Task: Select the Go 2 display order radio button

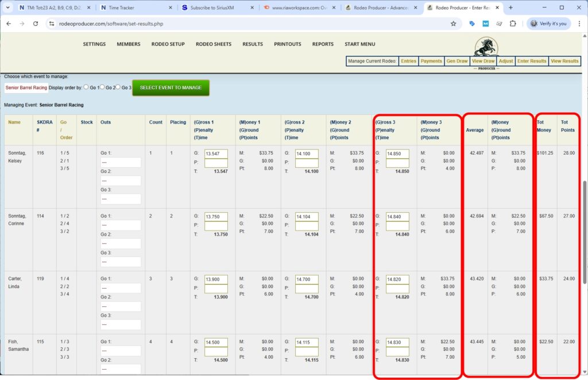Action: click(102, 87)
